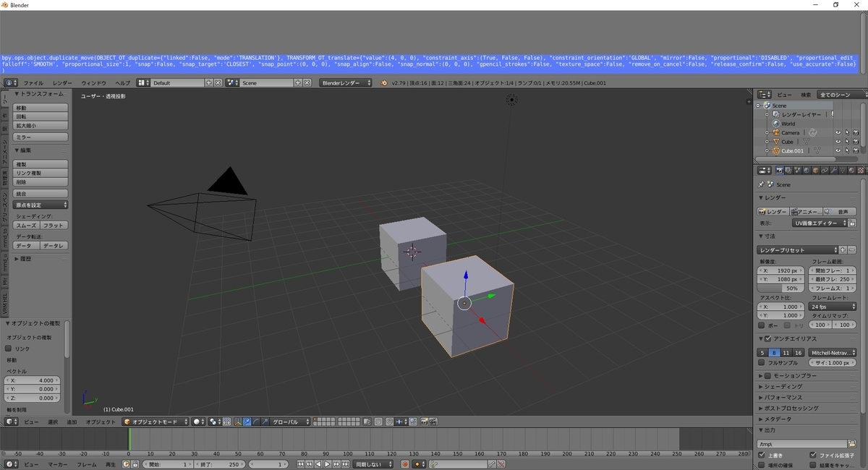Screen dimensions: 868x470
Task: Open the ファイル menu
Action: (x=33, y=83)
